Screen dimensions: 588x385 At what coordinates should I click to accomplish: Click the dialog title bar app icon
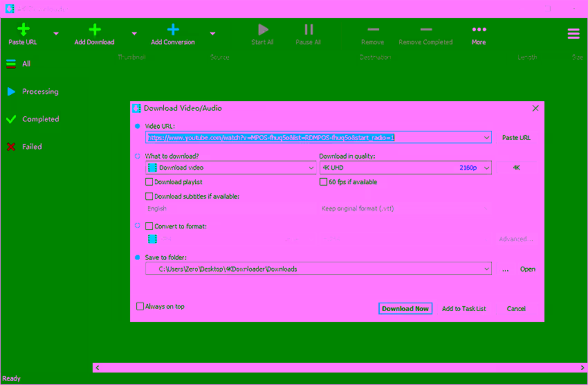point(136,109)
